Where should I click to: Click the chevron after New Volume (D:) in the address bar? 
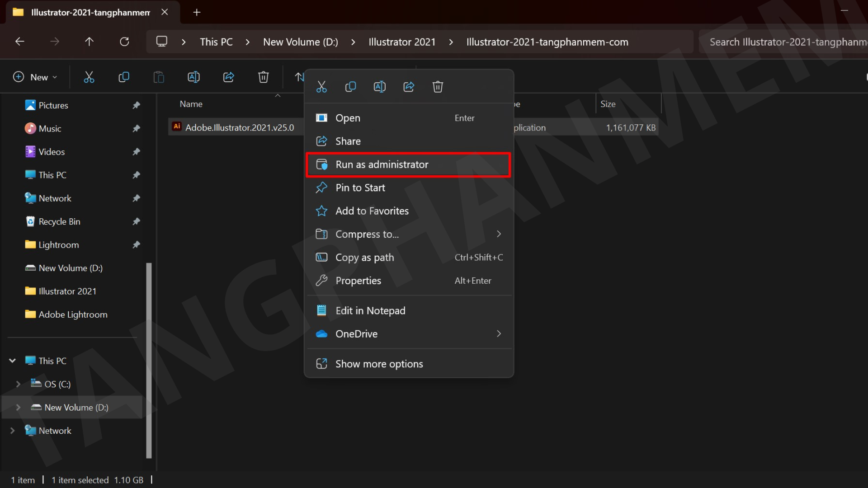353,42
